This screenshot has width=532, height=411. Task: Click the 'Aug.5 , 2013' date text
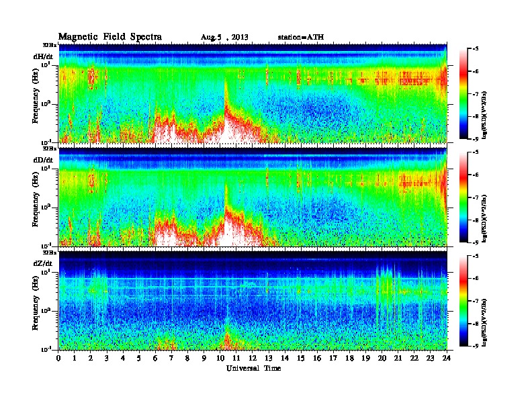[x=224, y=38]
